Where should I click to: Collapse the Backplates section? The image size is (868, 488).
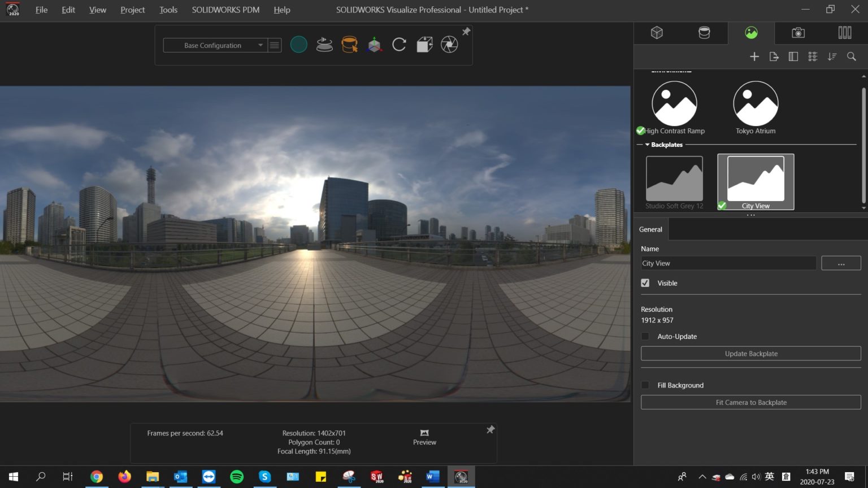pyautogui.click(x=648, y=145)
